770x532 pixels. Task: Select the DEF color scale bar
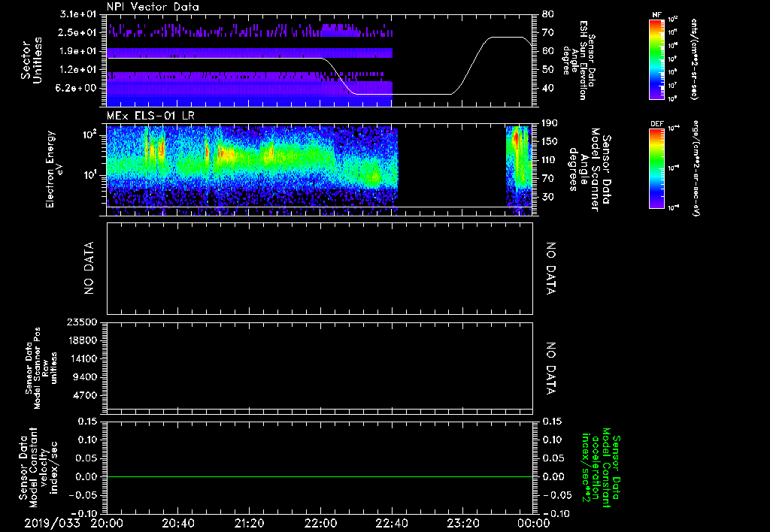point(657,168)
